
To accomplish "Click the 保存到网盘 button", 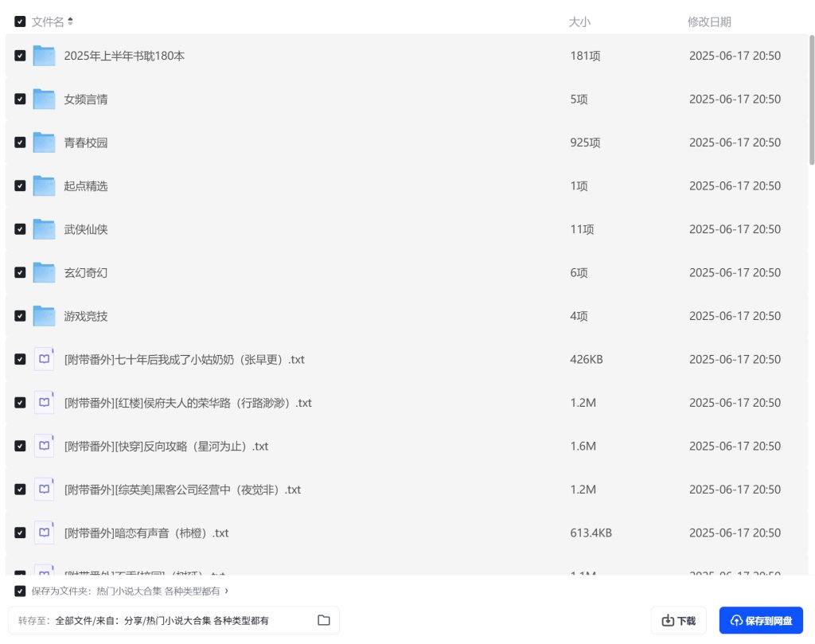I will [761, 621].
